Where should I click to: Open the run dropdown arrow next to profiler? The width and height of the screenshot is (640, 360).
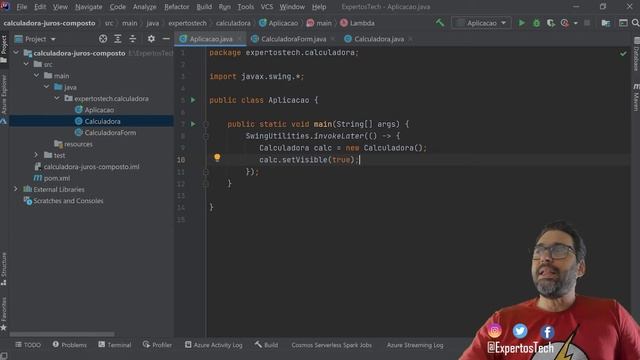(x=576, y=23)
